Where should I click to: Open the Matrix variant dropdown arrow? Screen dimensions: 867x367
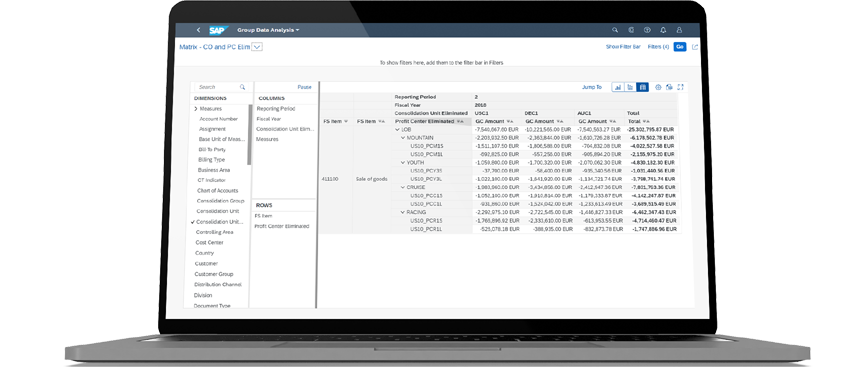(x=257, y=47)
